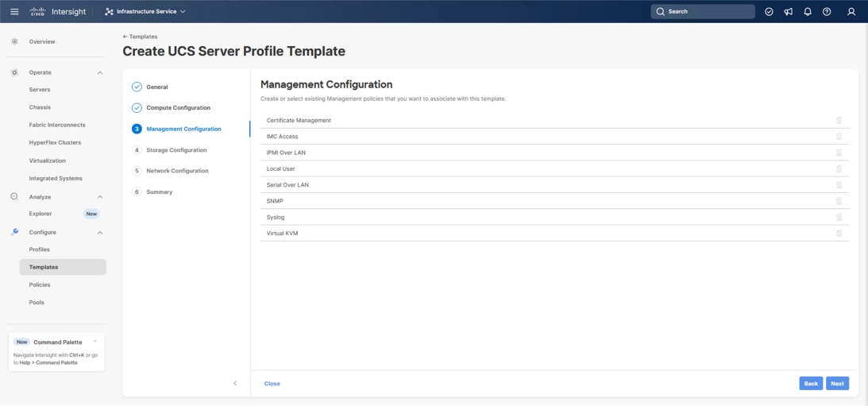The height and width of the screenshot is (406, 868).
Task: Select the Management Configuration step
Action: tap(176, 129)
